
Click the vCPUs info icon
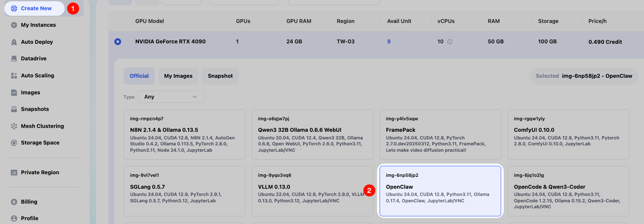(x=450, y=42)
